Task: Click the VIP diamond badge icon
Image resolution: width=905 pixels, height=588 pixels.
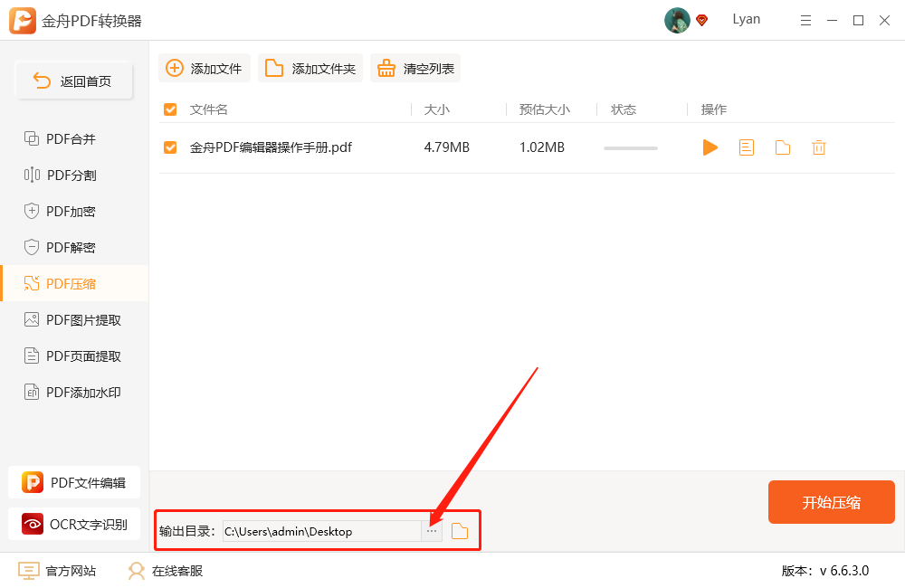Action: coord(702,21)
